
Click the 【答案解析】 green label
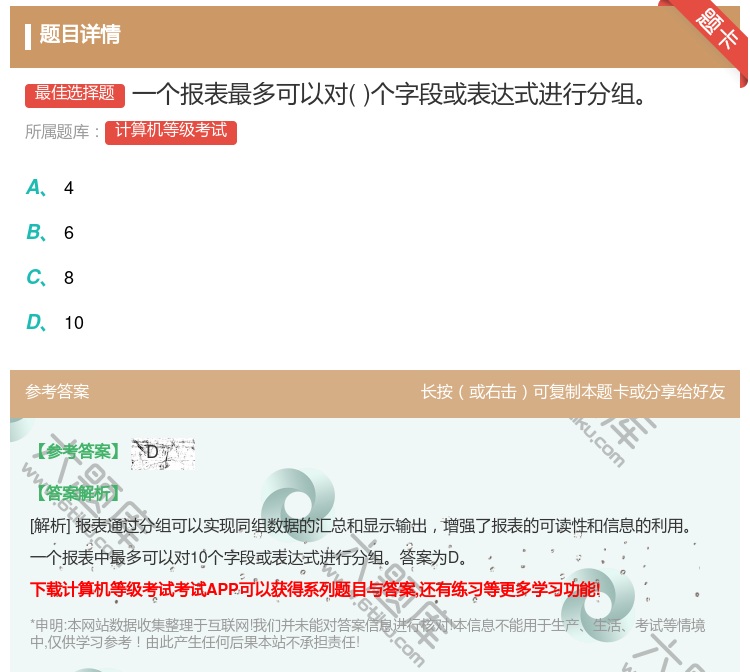coord(77,493)
